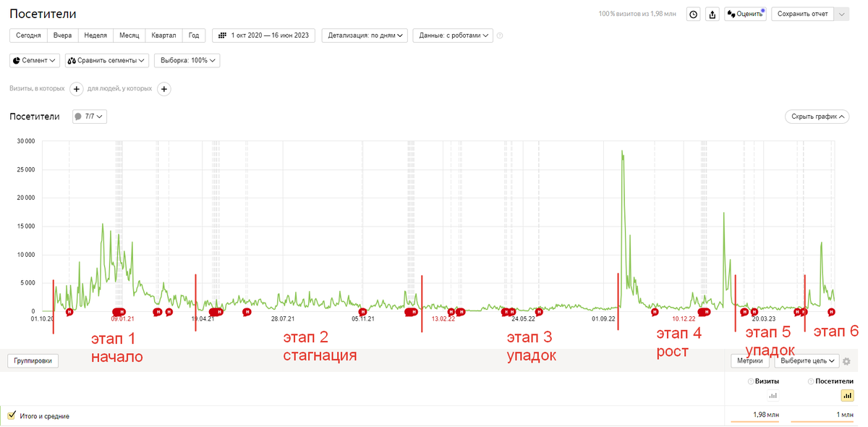The height and width of the screenshot is (427, 868).
Task: Toggle yellow chart icon under Посетители column
Action: coord(847,395)
